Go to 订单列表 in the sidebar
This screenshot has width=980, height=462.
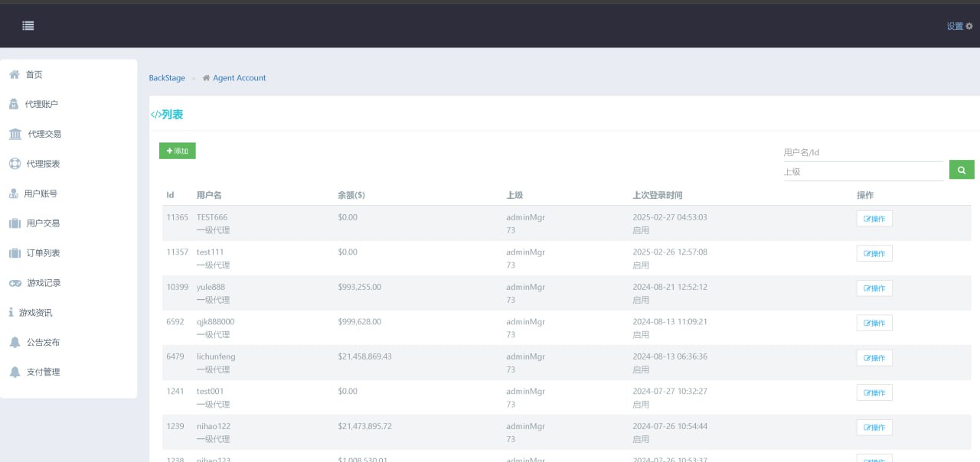[x=43, y=253]
